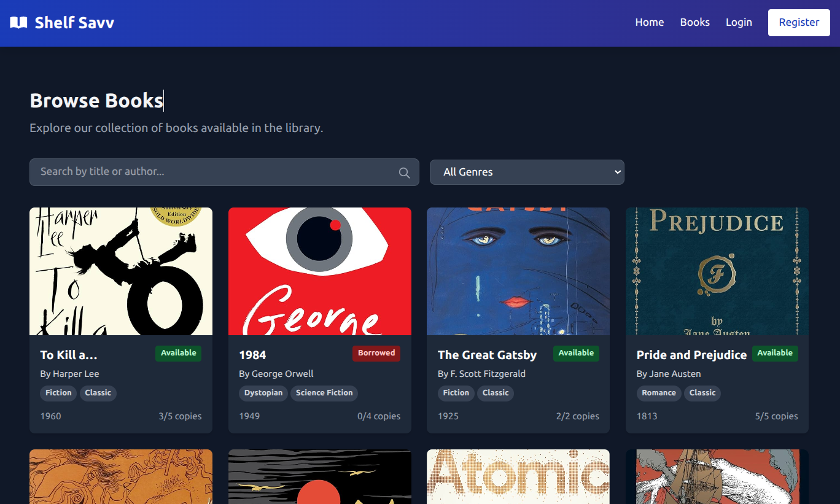Screen dimensions: 840x504
Task: Focus the Search by title or author field
Action: [x=224, y=172]
